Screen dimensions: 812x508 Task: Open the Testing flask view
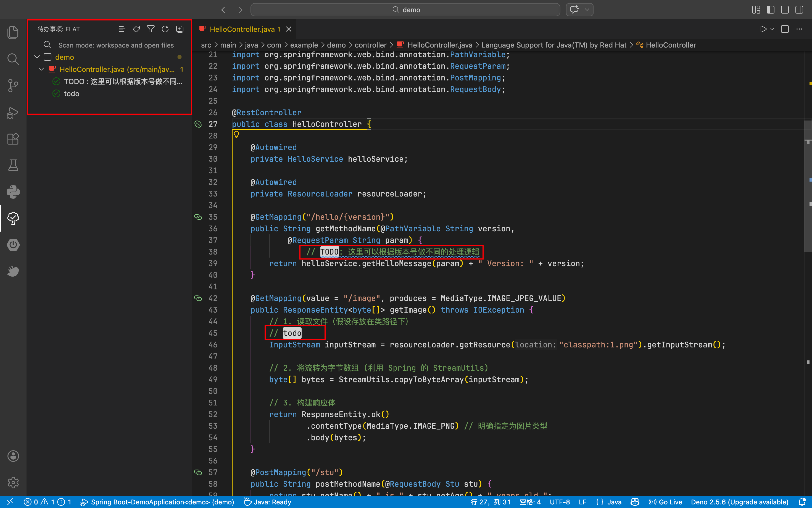(x=13, y=165)
